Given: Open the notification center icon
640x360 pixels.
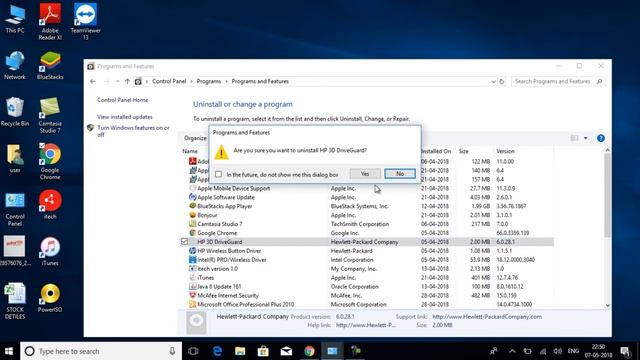Looking at the screenshot, I should point(625,351).
